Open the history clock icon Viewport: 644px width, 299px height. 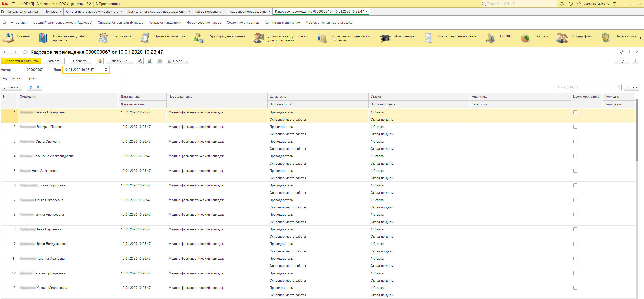(571, 4)
